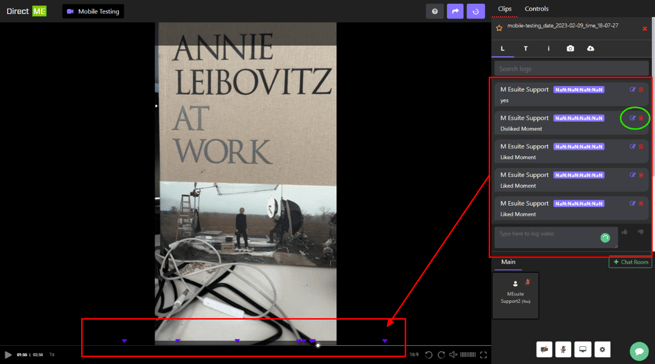The image size is (655, 364).
Task: Select the I info tab
Action: click(548, 48)
